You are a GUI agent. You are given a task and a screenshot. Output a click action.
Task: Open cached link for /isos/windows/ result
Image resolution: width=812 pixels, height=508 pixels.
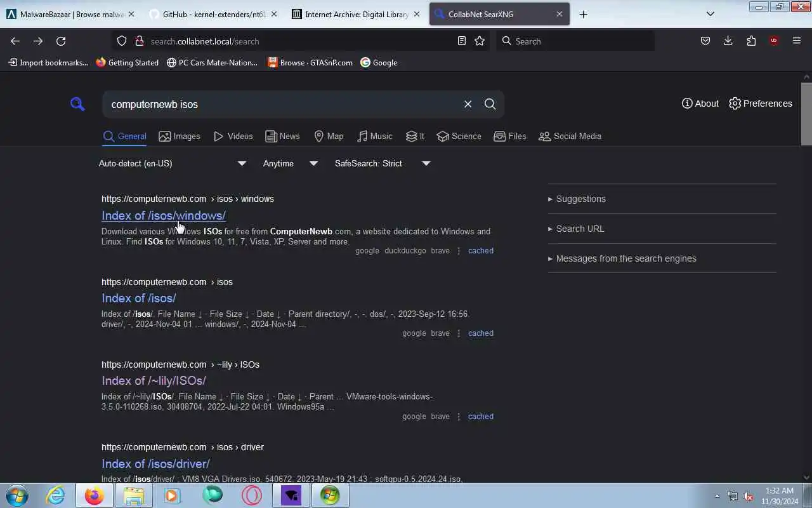[x=481, y=251]
